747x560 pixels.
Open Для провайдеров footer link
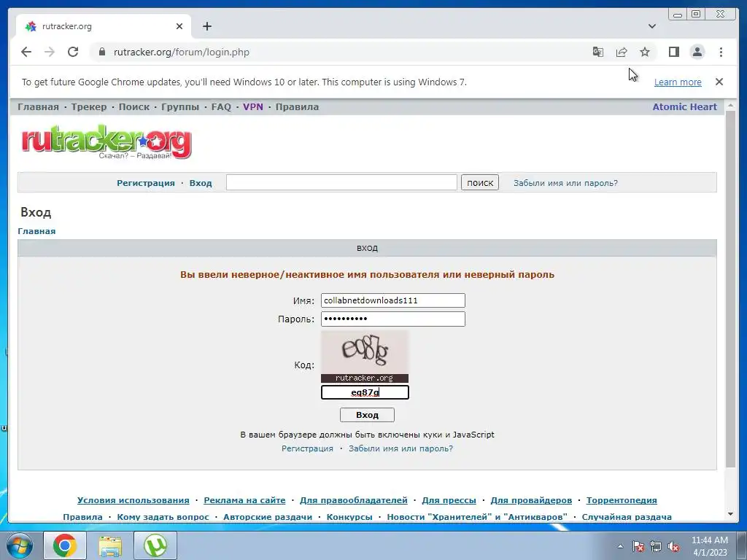[531, 500]
